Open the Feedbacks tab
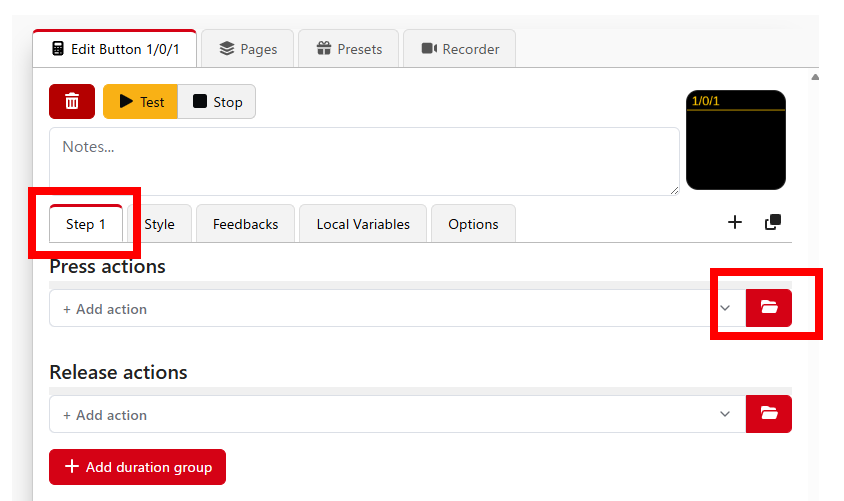844x501 pixels. (x=245, y=224)
